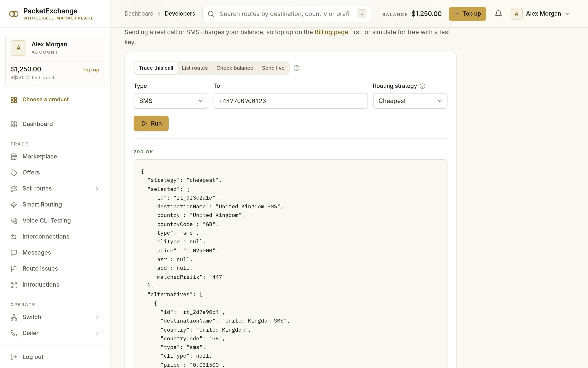This screenshot has width=588, height=368.
Task: Expand the Sell routes submenu chevron
Action: (x=97, y=189)
